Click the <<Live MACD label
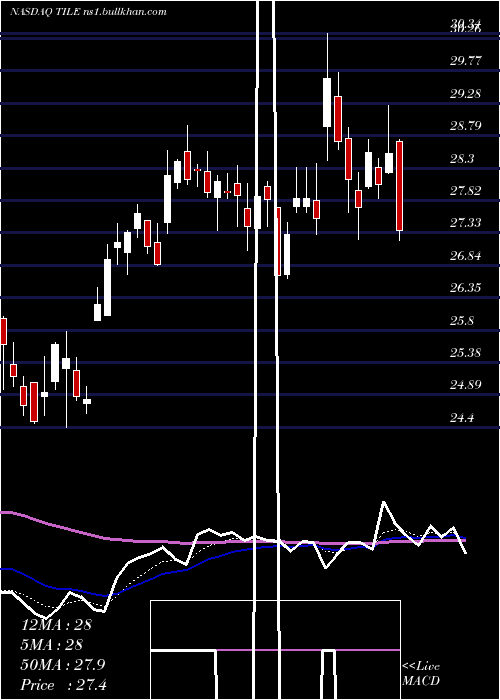Viewport: 500px width, 700px height. click(421, 674)
